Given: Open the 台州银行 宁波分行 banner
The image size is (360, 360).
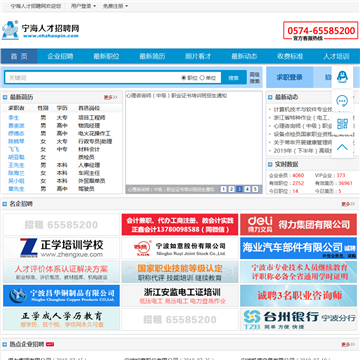Looking at the screenshot, I should tap(298, 319).
